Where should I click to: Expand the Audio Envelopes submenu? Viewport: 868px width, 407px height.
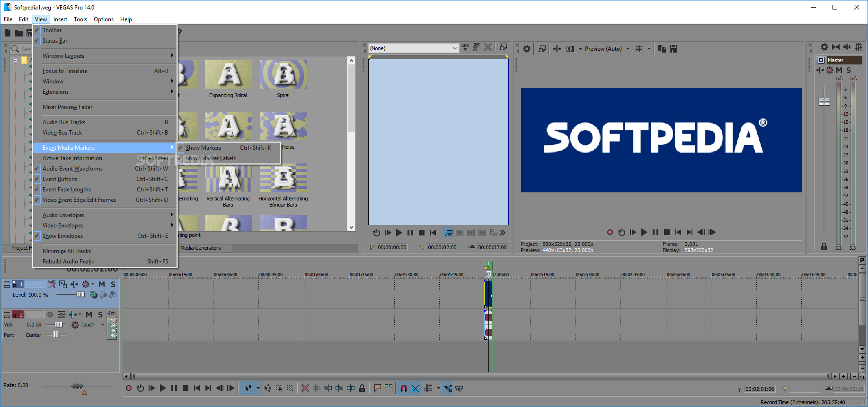click(x=105, y=215)
